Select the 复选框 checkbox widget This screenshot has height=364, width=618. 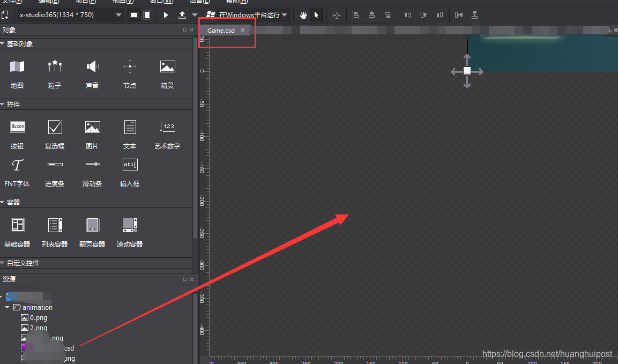tap(54, 135)
